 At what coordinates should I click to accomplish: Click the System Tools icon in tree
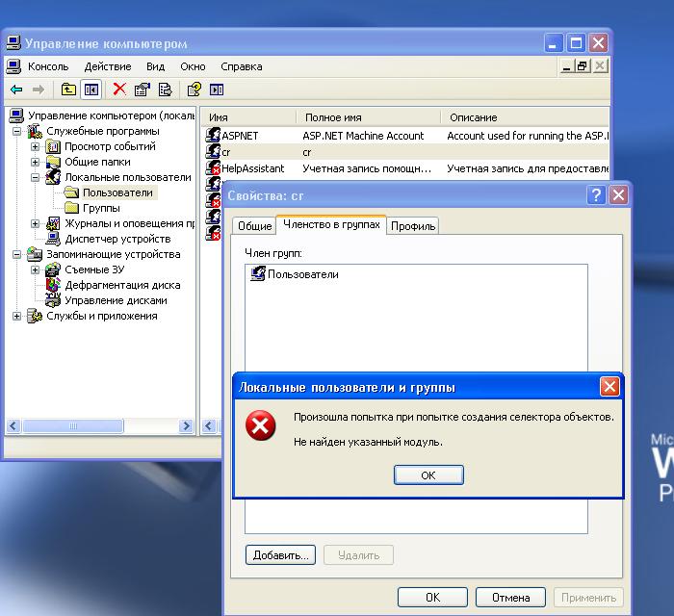pos(35,131)
